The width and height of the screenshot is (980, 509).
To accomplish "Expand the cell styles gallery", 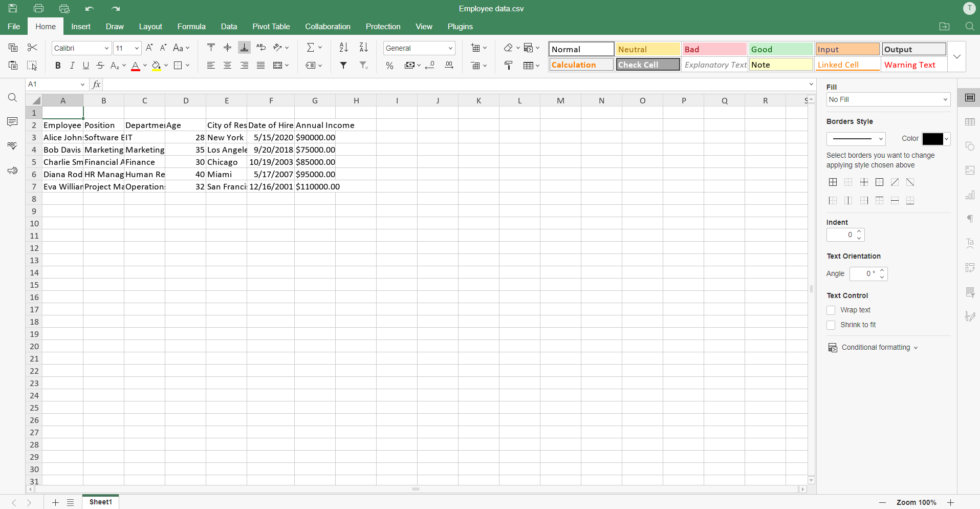I will [957, 56].
